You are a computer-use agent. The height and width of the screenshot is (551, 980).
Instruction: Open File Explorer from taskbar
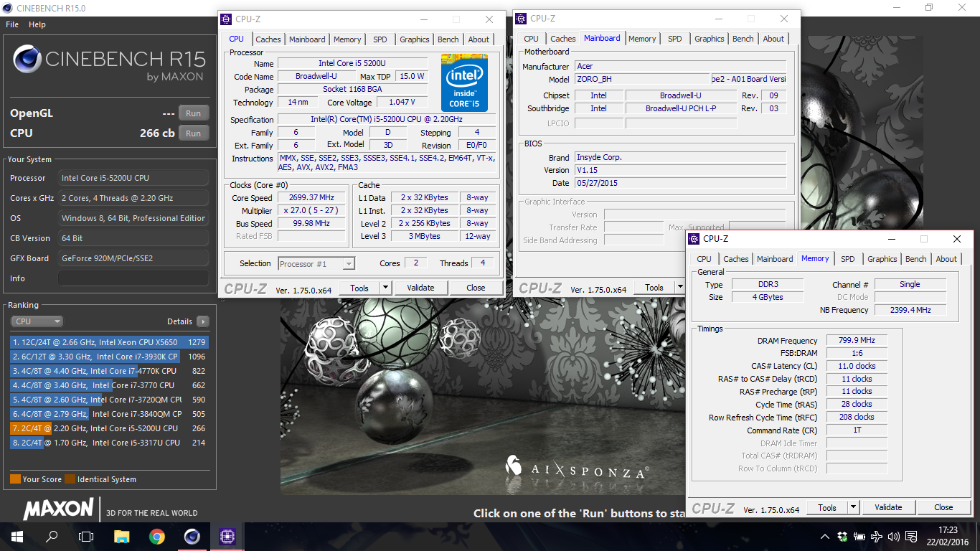122,537
